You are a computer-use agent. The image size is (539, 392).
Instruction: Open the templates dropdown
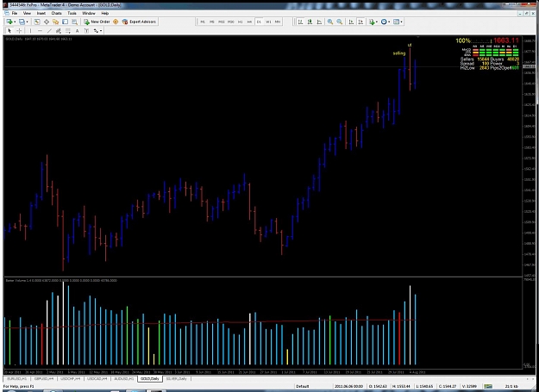click(x=398, y=22)
